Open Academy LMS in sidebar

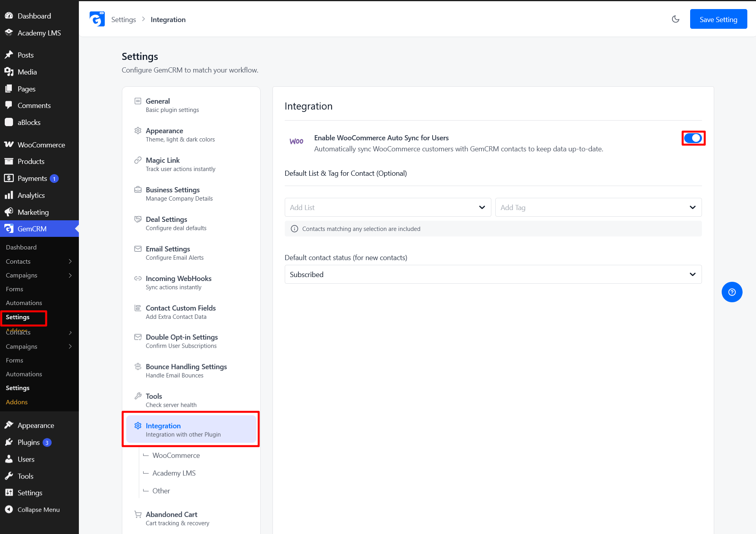[39, 33]
